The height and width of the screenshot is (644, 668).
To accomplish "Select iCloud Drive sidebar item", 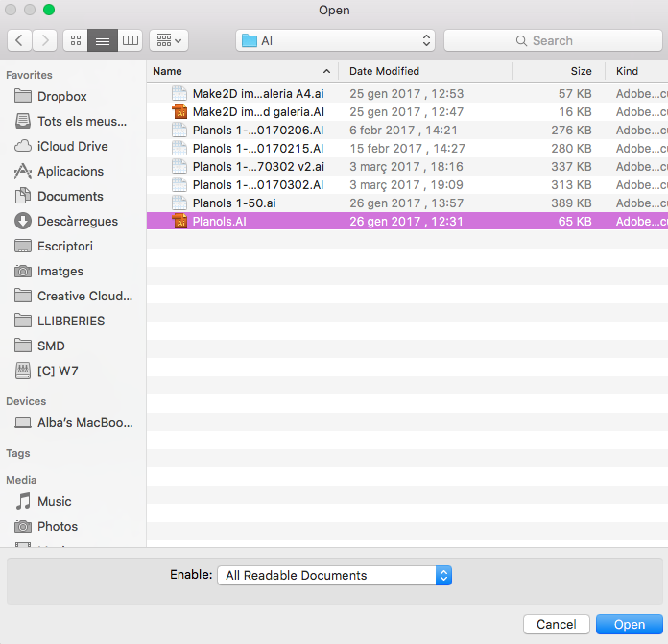I will 72,146.
